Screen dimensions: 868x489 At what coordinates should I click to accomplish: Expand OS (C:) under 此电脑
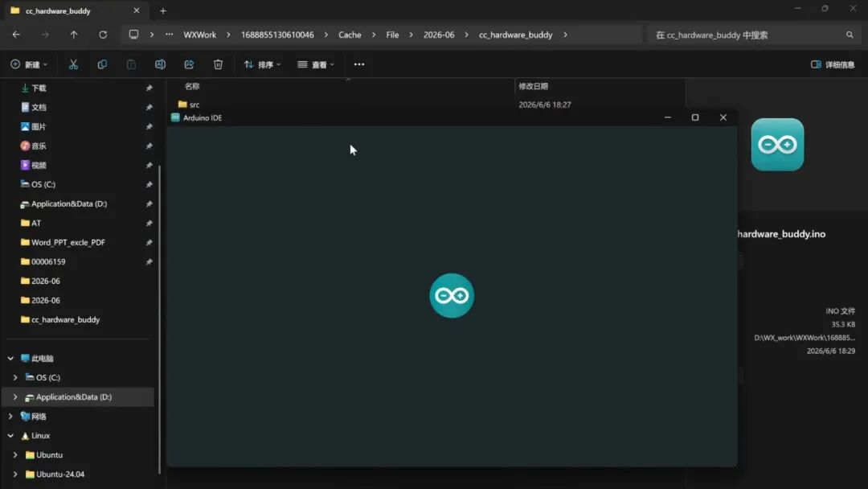coord(15,378)
